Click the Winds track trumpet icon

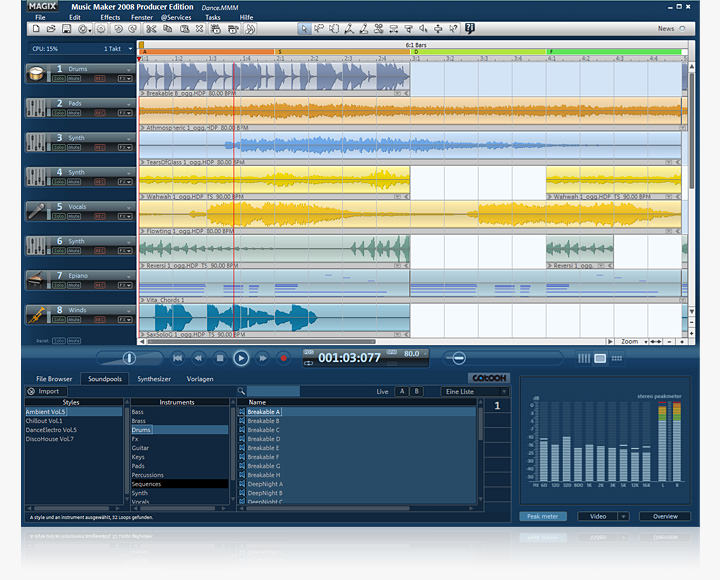[36, 315]
